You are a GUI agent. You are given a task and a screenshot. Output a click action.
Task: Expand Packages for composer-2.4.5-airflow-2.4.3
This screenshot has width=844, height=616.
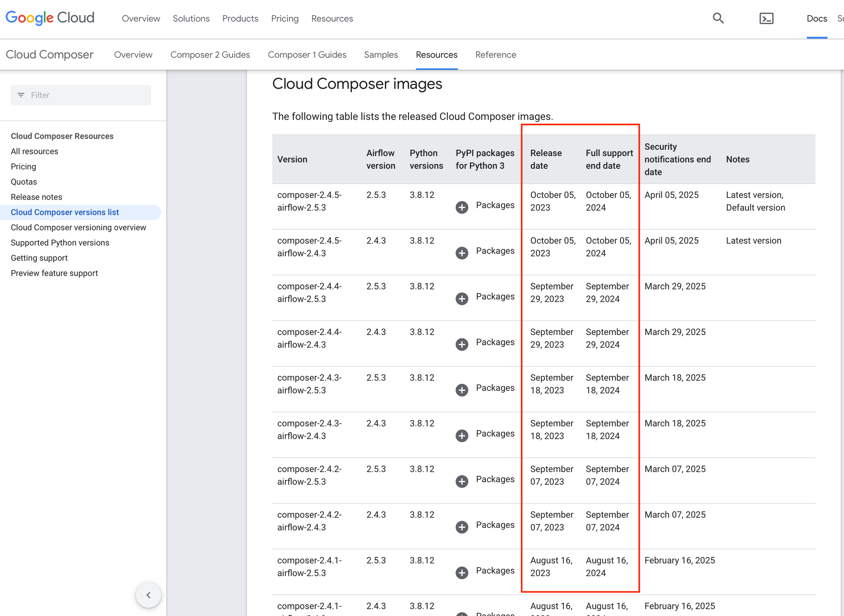(x=462, y=253)
